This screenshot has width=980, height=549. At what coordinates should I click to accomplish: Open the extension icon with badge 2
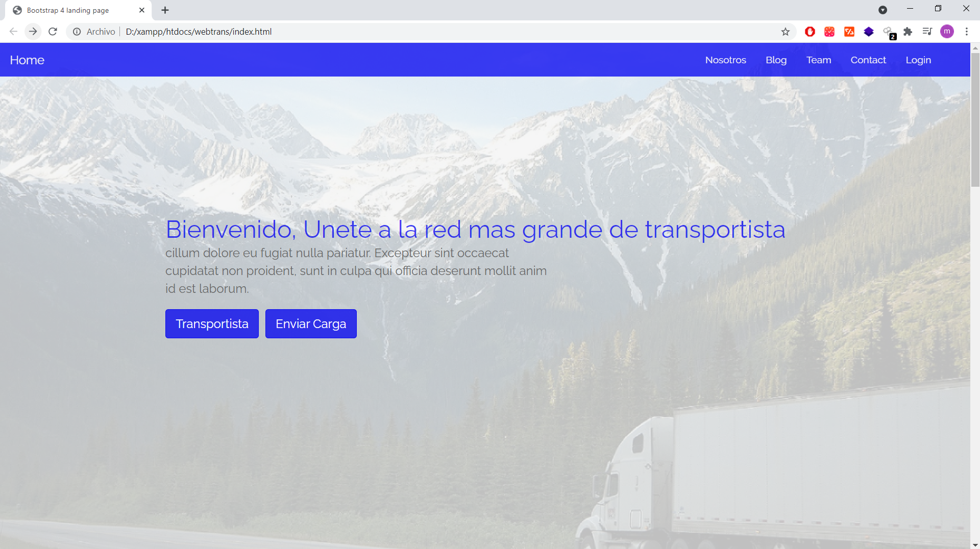[x=889, y=33]
